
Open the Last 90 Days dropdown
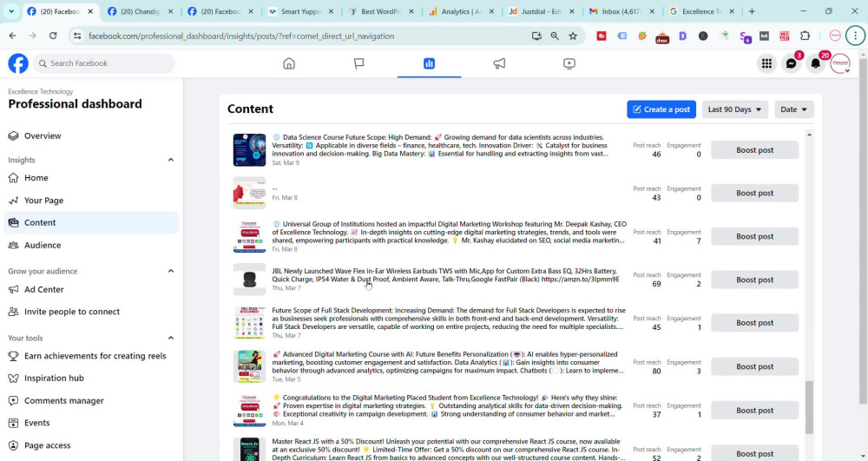(x=734, y=109)
